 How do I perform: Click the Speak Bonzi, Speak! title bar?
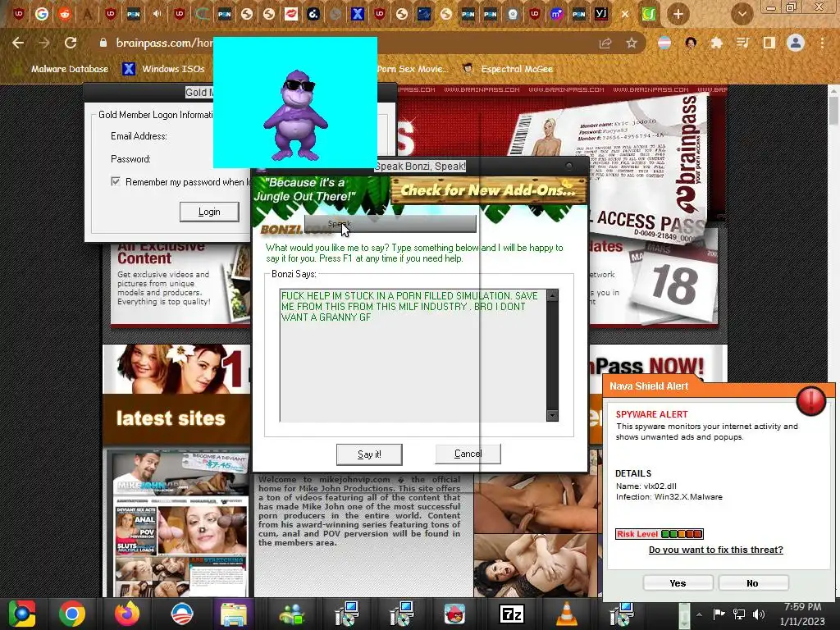(420, 166)
